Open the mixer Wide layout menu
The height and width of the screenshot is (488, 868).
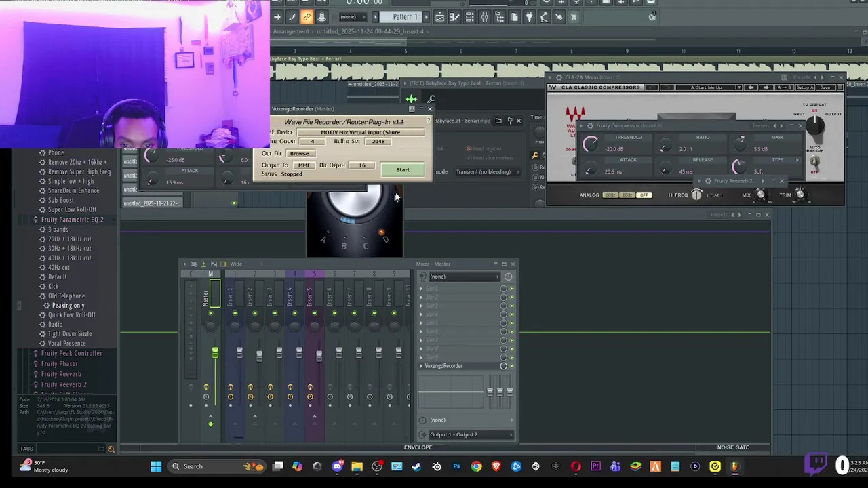236,264
